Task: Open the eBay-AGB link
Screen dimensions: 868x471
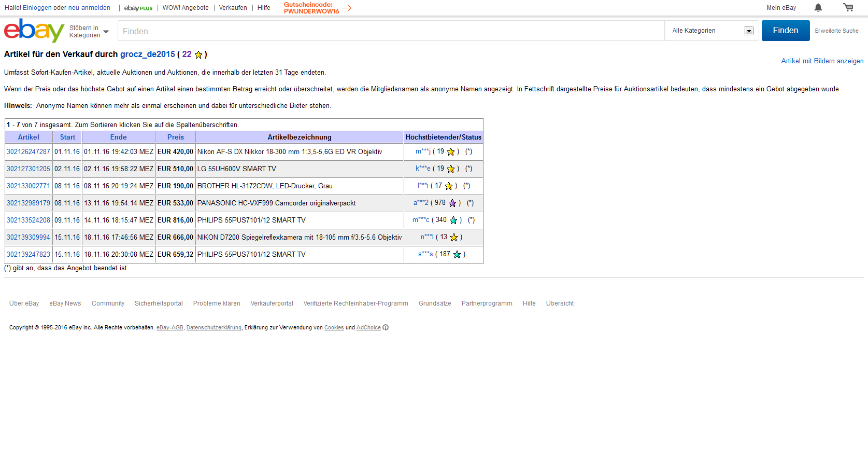Action: click(170, 328)
